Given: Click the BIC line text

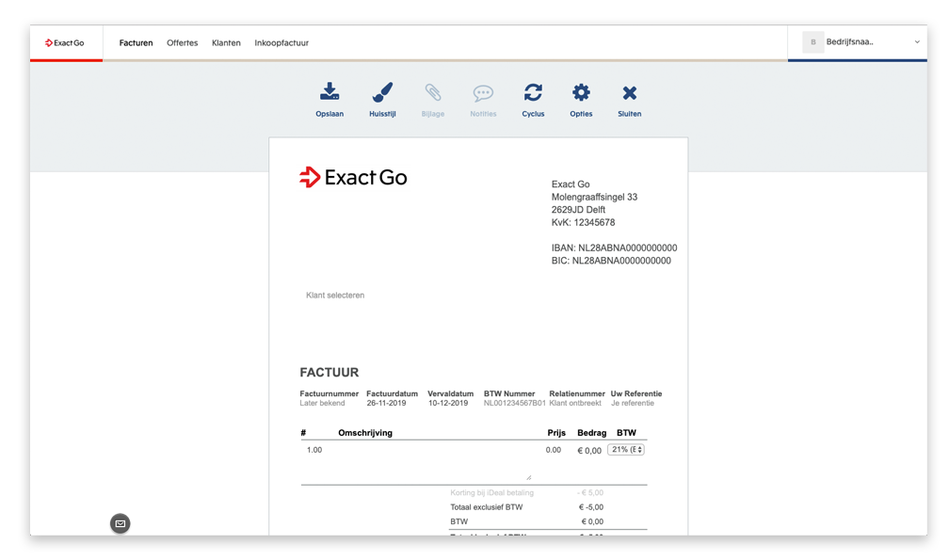Looking at the screenshot, I should click(611, 261).
